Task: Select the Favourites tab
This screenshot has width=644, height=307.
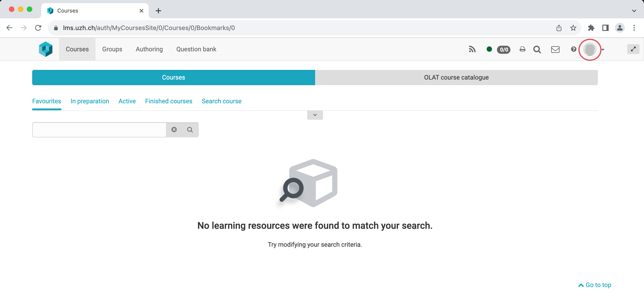Action: click(x=47, y=101)
